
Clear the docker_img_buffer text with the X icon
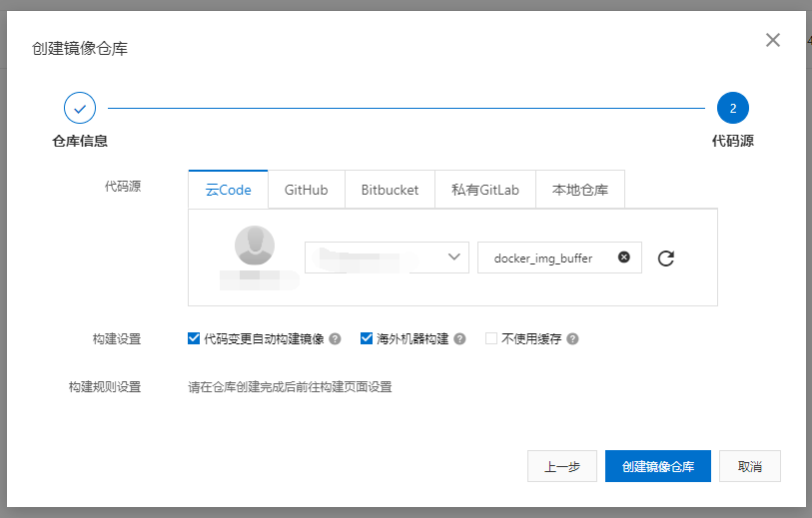(x=624, y=258)
